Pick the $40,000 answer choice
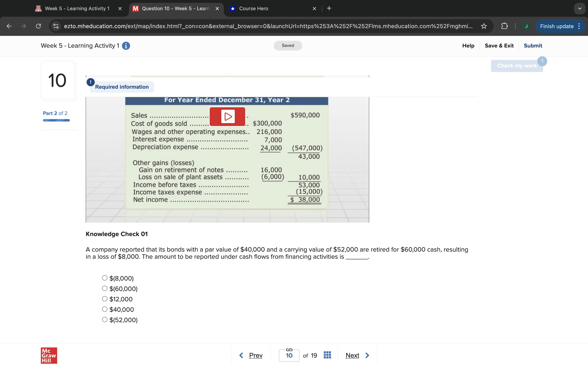The height and width of the screenshot is (367, 588). click(105, 309)
